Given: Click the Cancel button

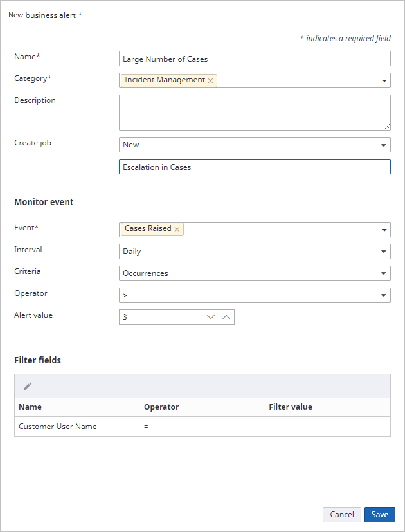Looking at the screenshot, I should tap(342, 515).
